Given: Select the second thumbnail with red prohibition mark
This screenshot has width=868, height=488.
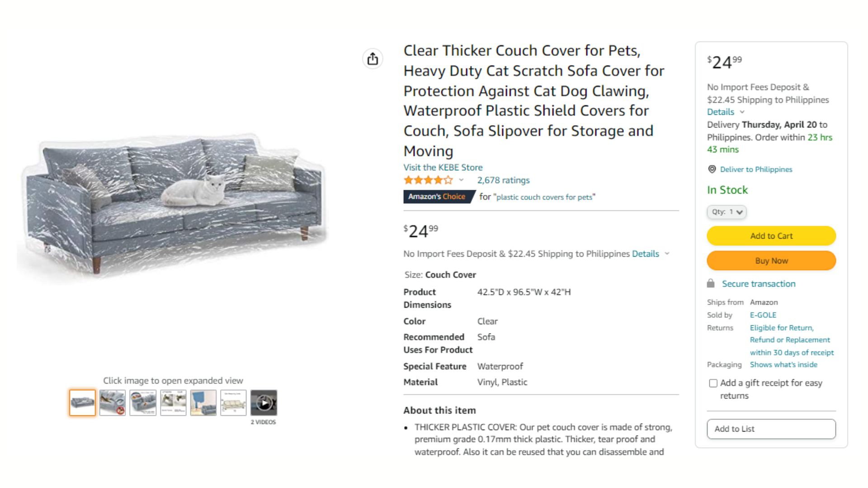Looking at the screenshot, I should tap(113, 403).
